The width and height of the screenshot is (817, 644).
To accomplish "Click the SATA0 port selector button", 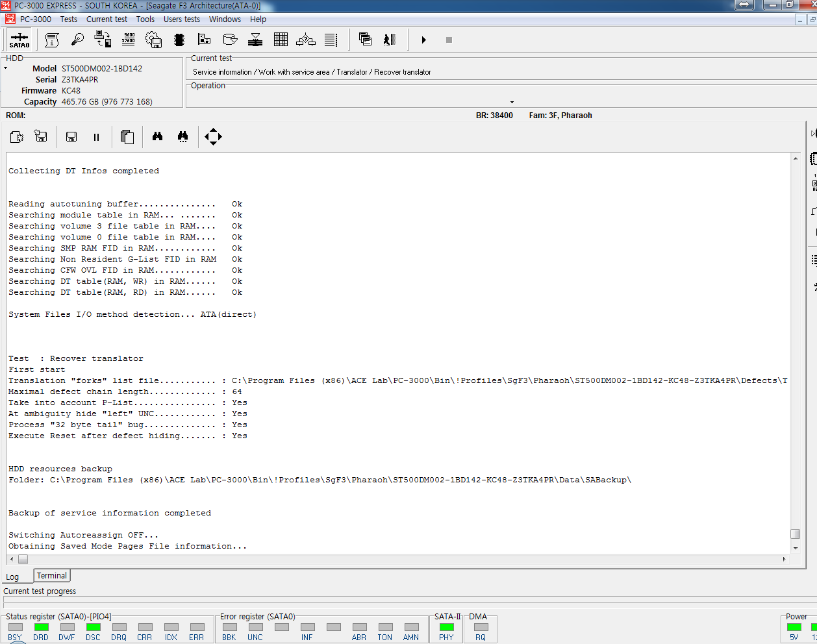I will click(x=19, y=40).
